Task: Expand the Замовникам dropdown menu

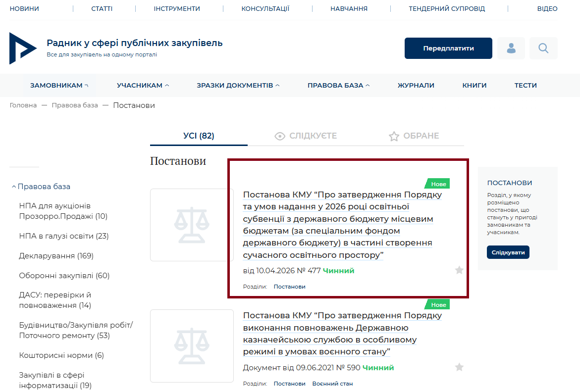Action: point(59,86)
